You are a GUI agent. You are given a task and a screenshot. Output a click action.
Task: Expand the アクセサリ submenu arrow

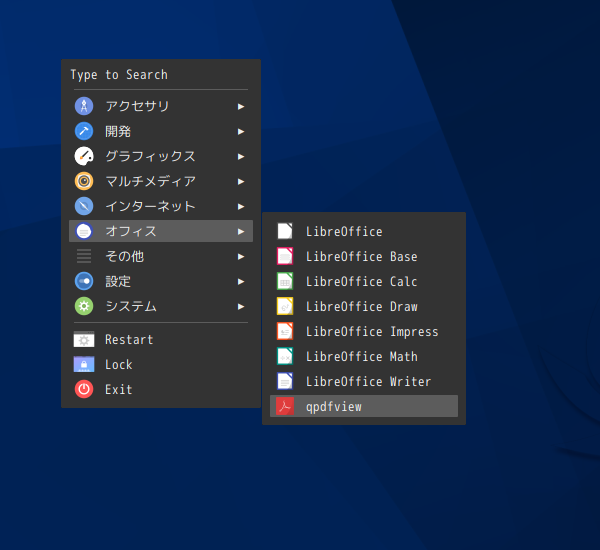tap(241, 106)
